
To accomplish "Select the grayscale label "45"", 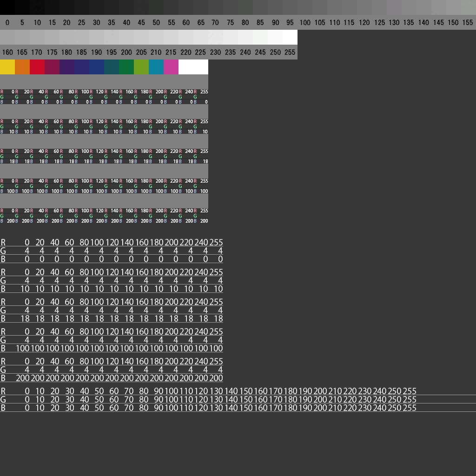I will (x=141, y=22).
